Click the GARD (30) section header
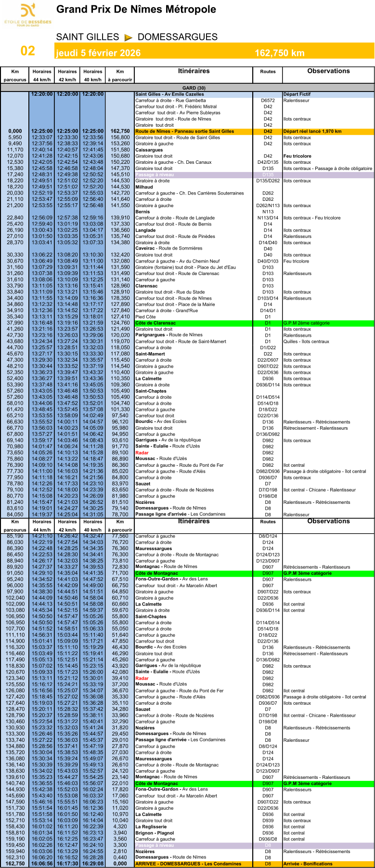Screen dimensions: 375x868 pos(187,88)
